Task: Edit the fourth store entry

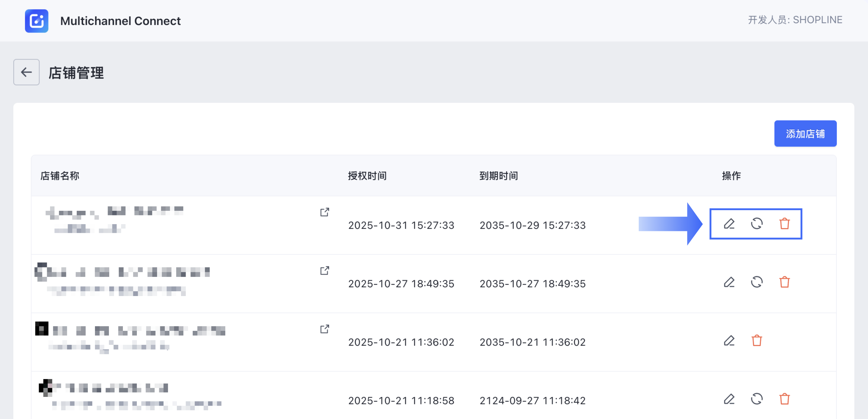Action: coord(729,399)
